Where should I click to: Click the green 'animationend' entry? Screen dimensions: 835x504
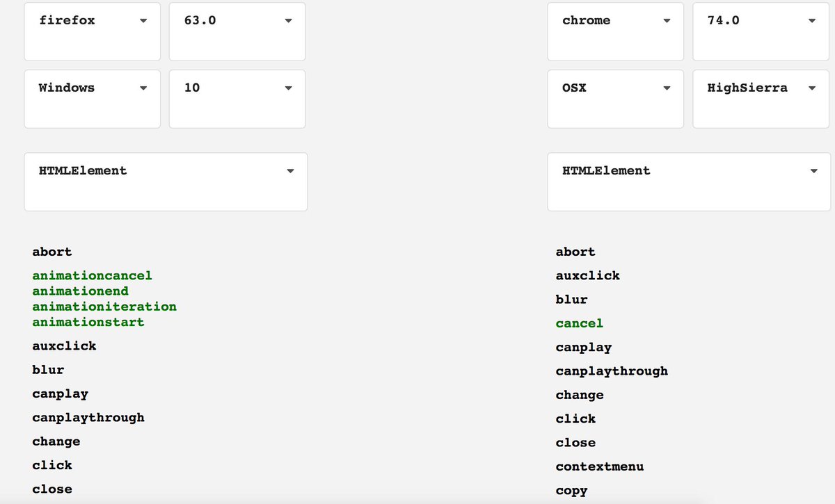pos(80,291)
